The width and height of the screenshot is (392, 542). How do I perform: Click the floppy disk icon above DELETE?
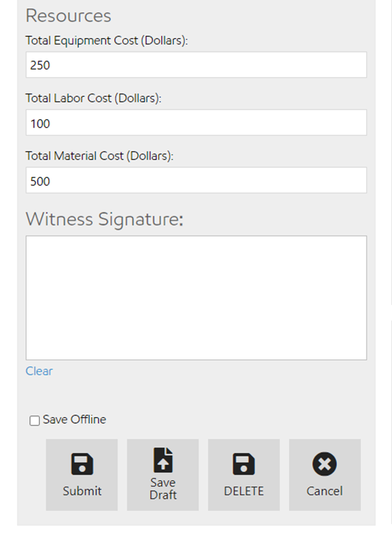point(244,464)
